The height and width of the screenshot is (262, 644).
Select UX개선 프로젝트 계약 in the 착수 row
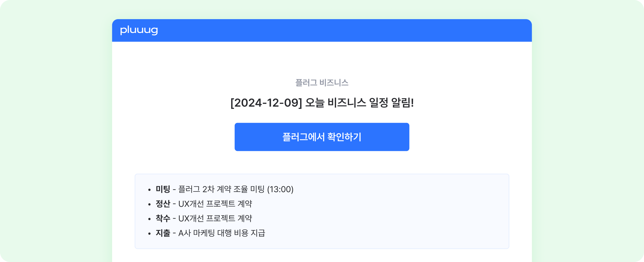pyautogui.click(x=215, y=218)
